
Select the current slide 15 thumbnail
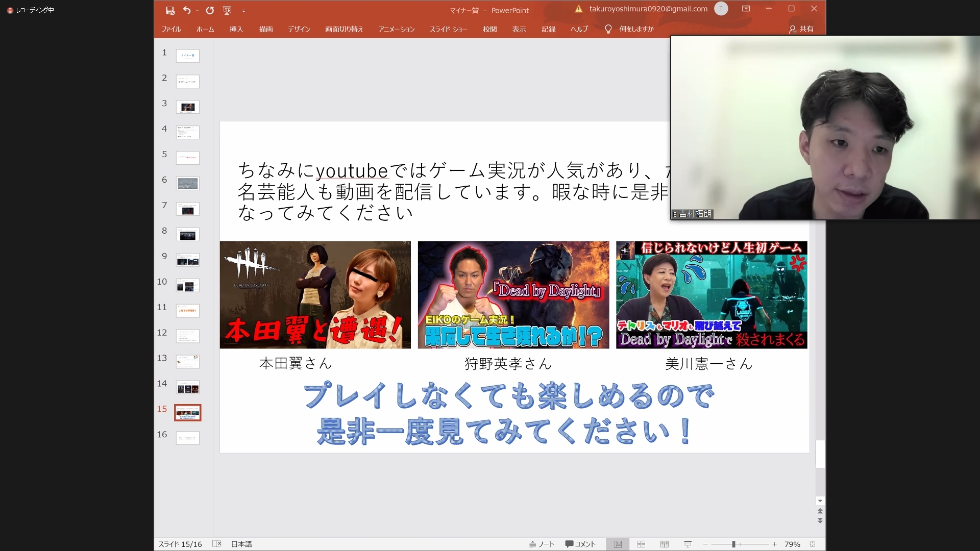(x=187, y=413)
